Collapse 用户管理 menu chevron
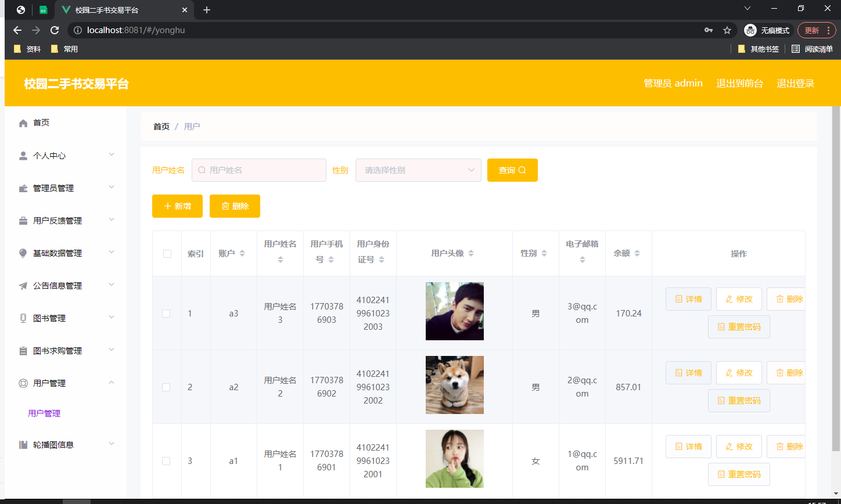This screenshot has height=504, width=841. 112,382
